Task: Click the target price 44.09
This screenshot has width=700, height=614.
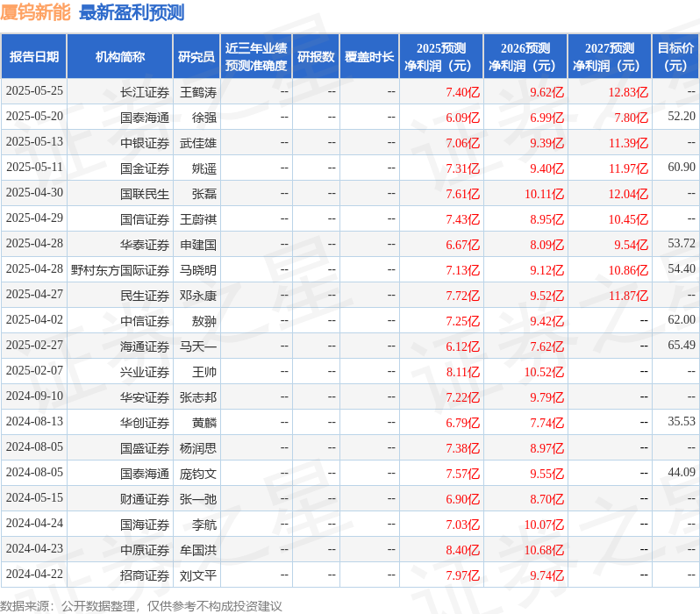Action: coord(682,473)
